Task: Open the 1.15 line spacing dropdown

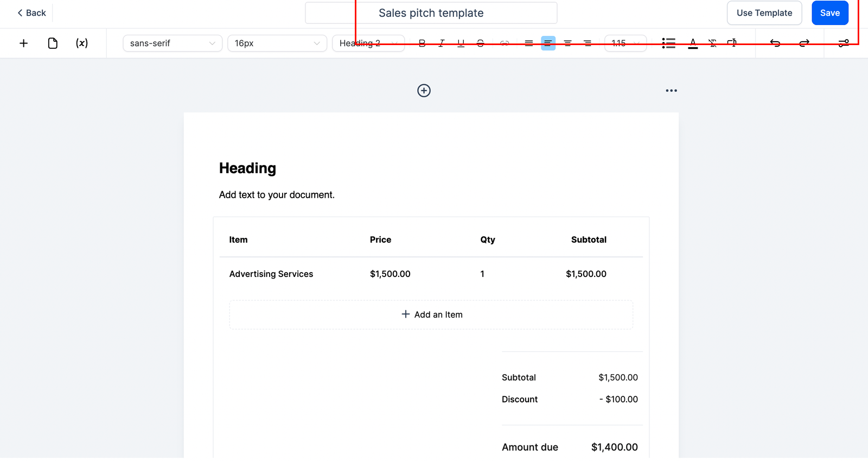Action: [625, 43]
